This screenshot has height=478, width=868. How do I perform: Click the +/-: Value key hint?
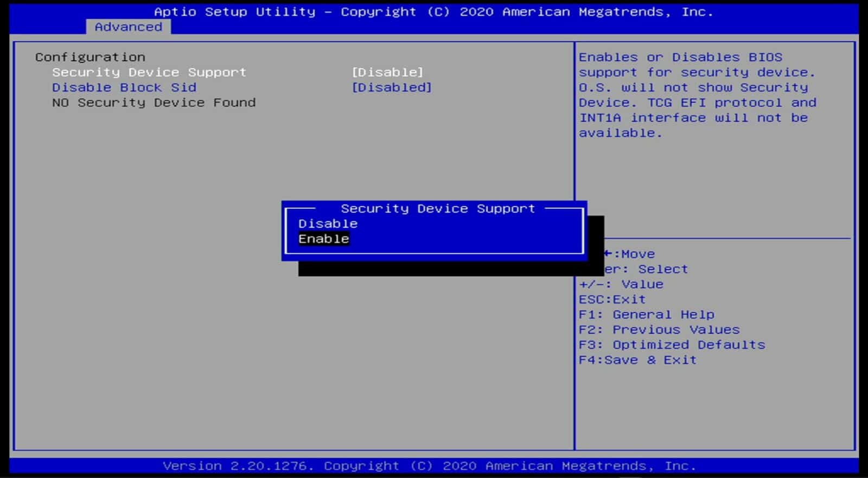(621, 284)
